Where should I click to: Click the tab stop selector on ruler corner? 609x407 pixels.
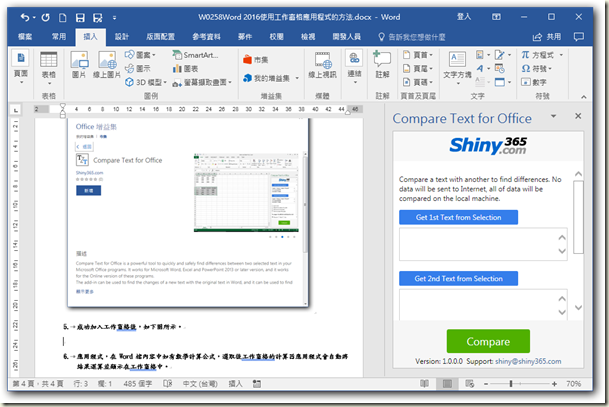pyautogui.click(x=16, y=110)
